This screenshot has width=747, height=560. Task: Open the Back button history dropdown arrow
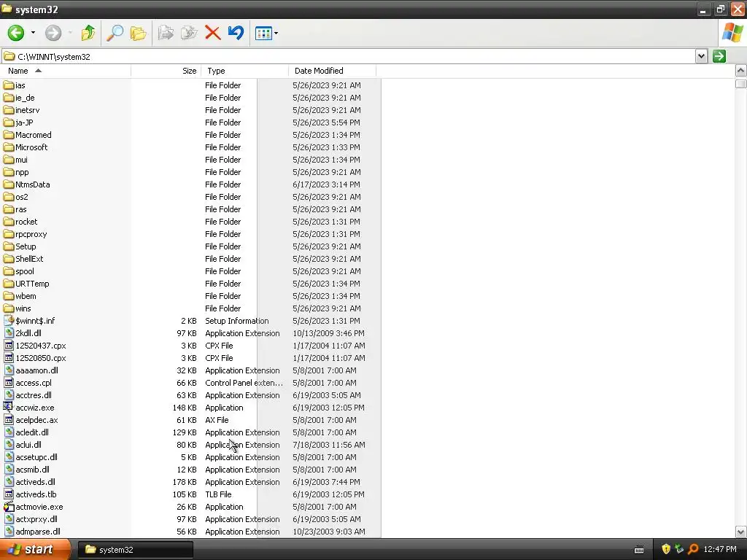[x=33, y=33]
